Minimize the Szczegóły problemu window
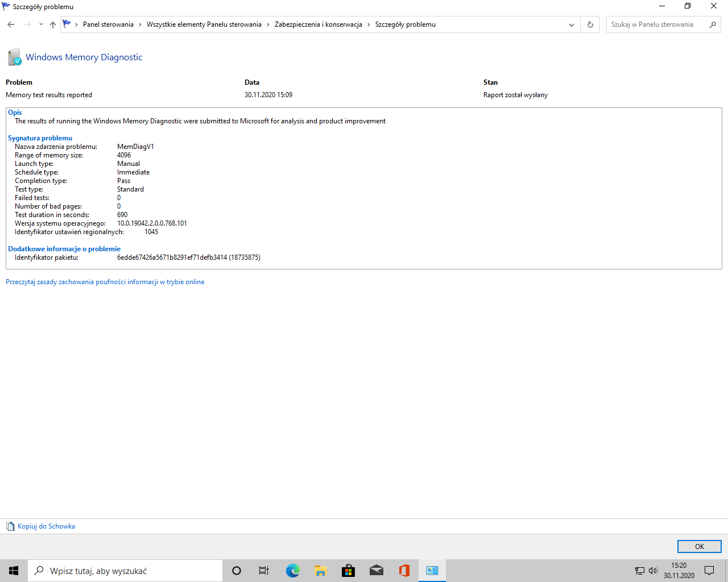Image resolution: width=728 pixels, height=582 pixels. coord(662,6)
